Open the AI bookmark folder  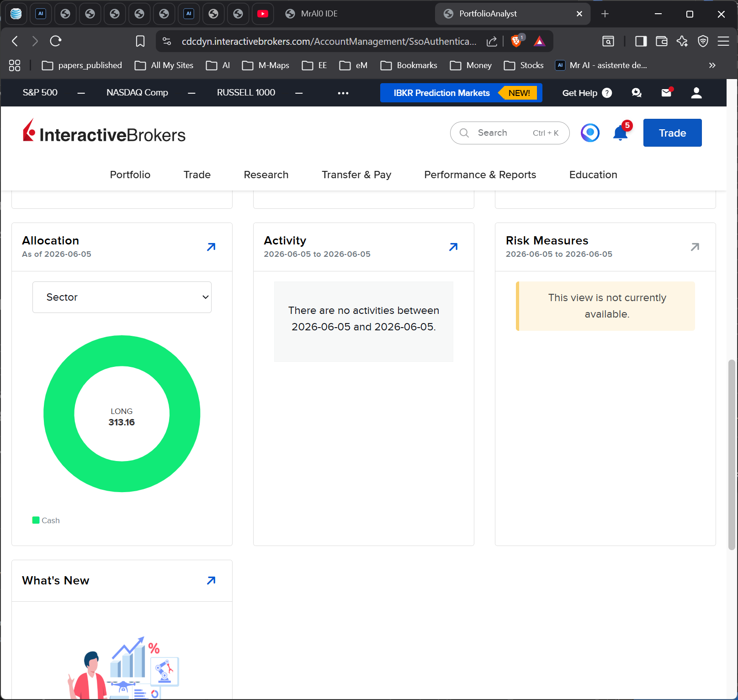click(218, 65)
